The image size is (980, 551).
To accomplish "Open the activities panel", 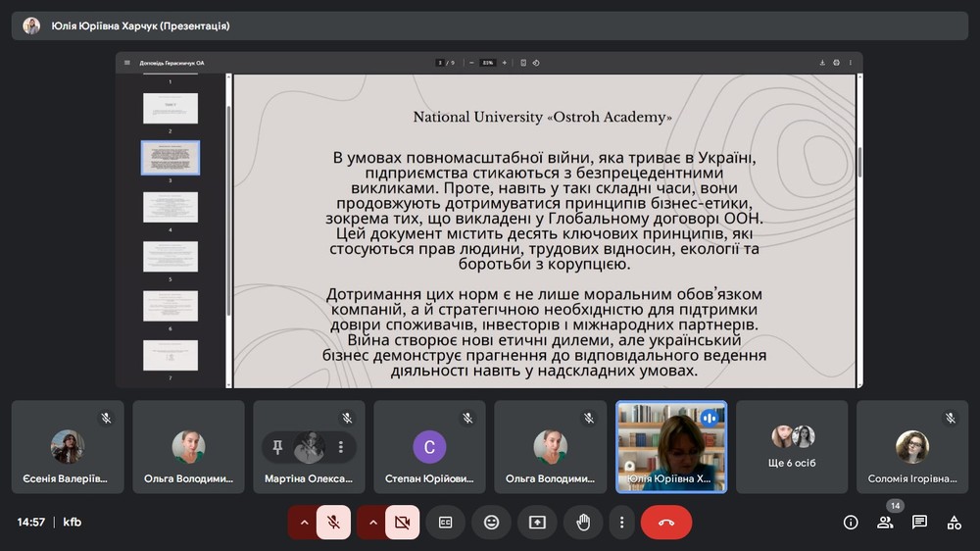I will (x=954, y=523).
